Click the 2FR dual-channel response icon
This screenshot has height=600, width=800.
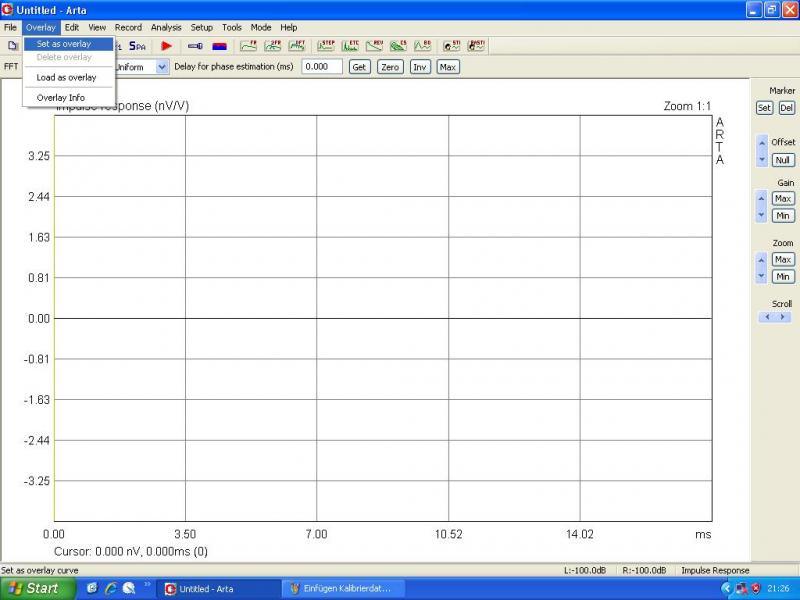point(272,46)
